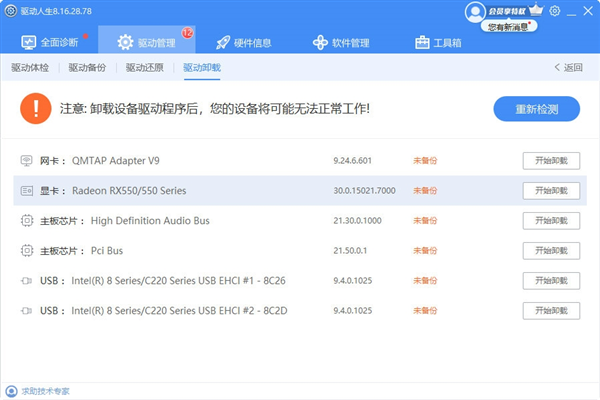Click the user avatar icon
Screen dimensions: 600x400
[x=475, y=12]
